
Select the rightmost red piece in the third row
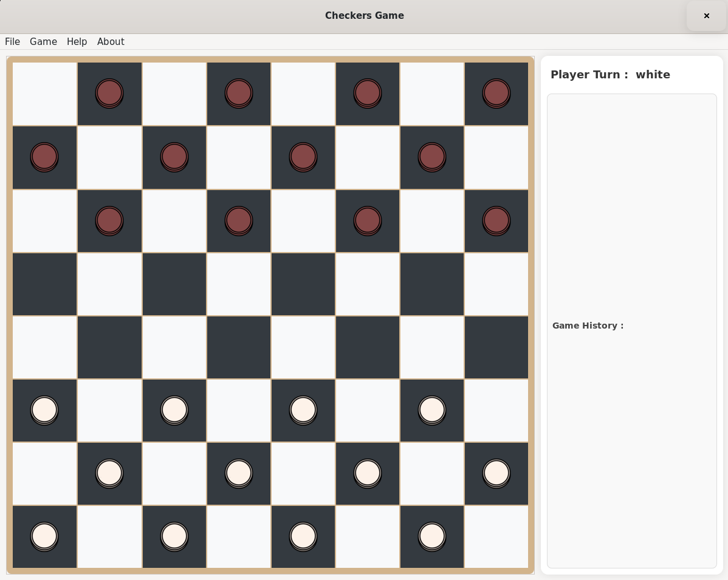pos(496,220)
